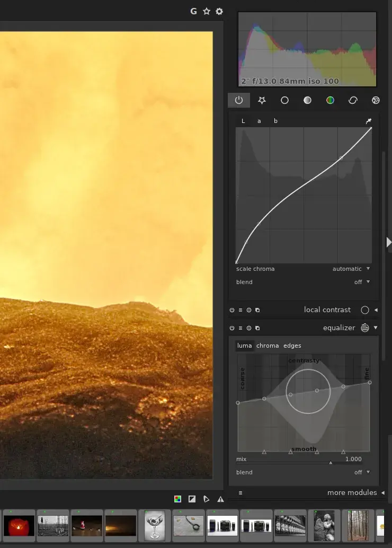This screenshot has height=548, width=392.
Task: Open equalizer multiple instances menu
Action: pos(257,328)
